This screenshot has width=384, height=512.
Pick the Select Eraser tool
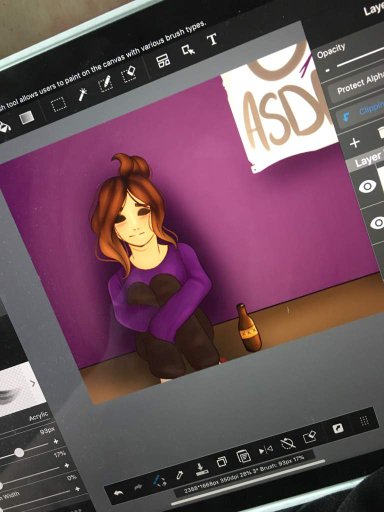click(129, 74)
